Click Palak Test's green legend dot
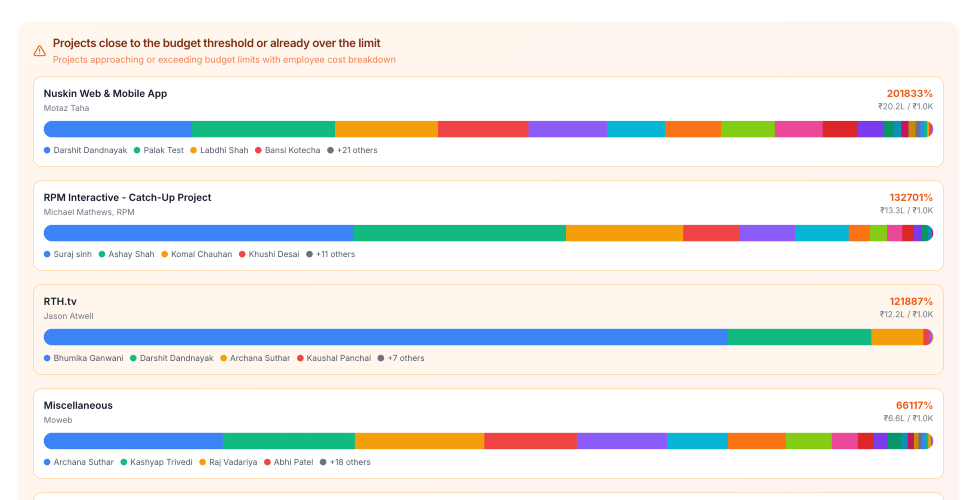This screenshot has width=977, height=500. tap(137, 150)
